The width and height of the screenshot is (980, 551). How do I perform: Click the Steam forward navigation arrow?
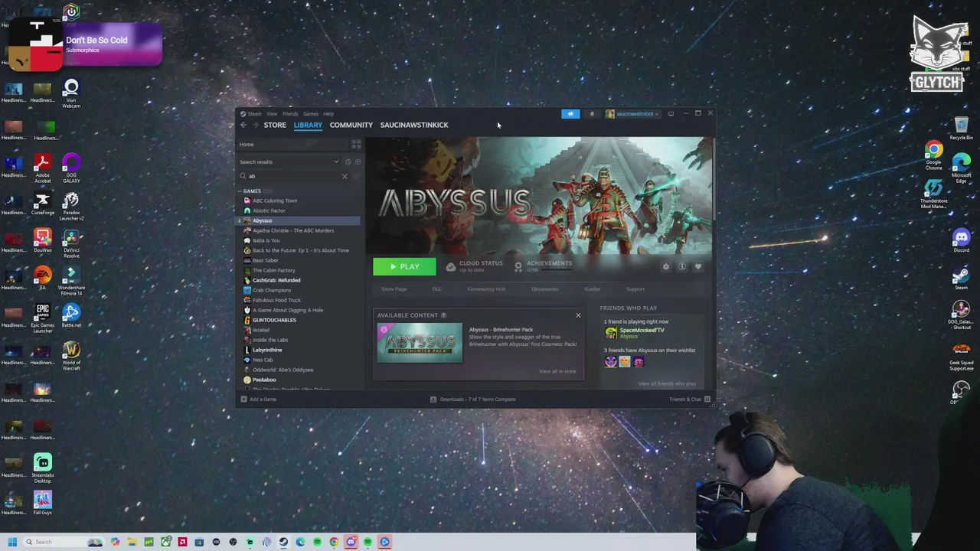point(255,125)
